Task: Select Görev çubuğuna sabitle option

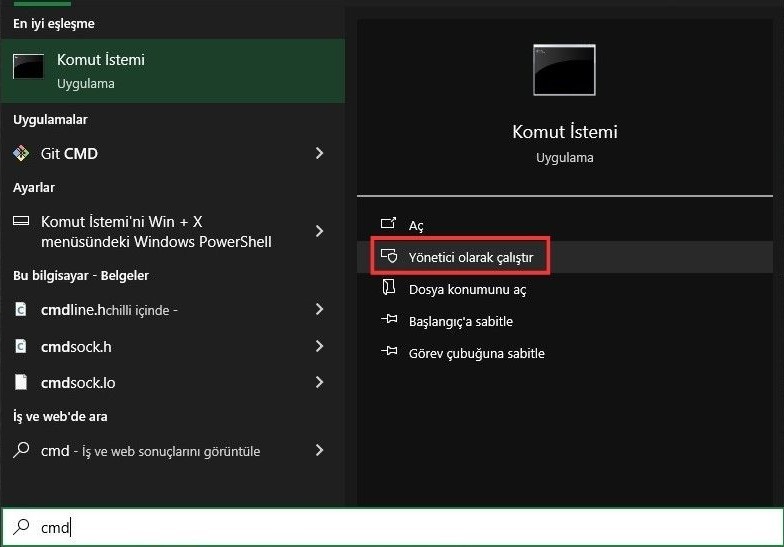Action: [476, 353]
